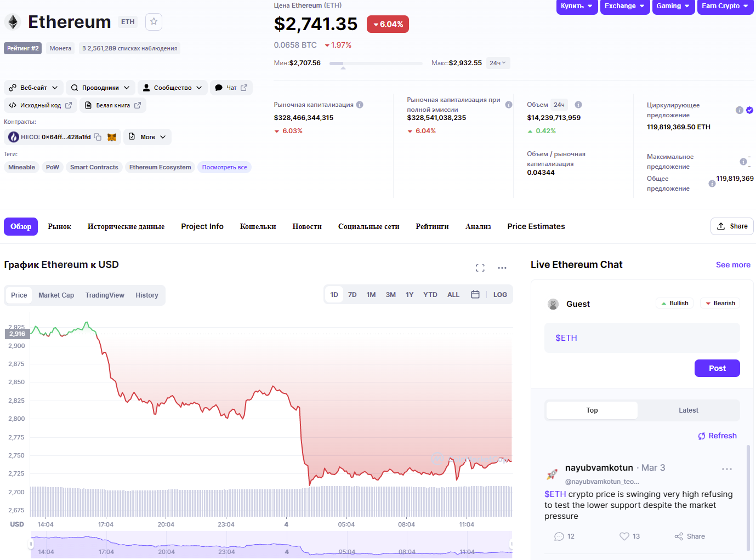Viewport: 756px width, 560px height.
Task: Click the market cap info icon
Action: pos(360,105)
